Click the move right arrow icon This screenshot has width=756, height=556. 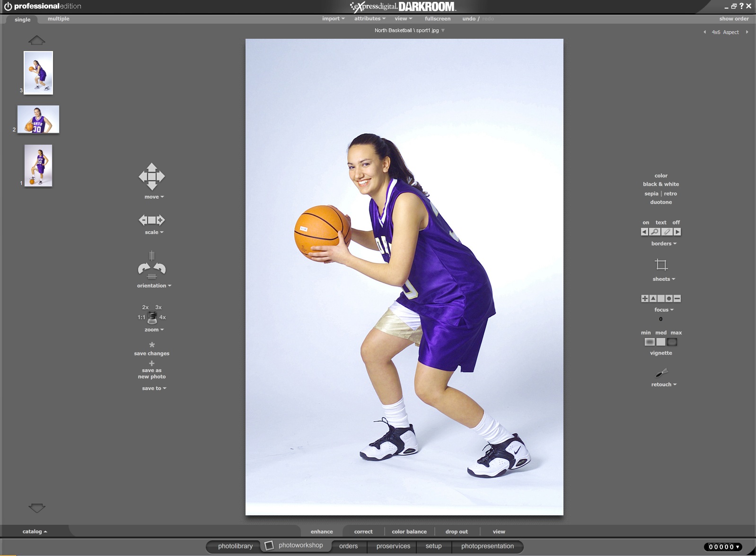coord(161,177)
